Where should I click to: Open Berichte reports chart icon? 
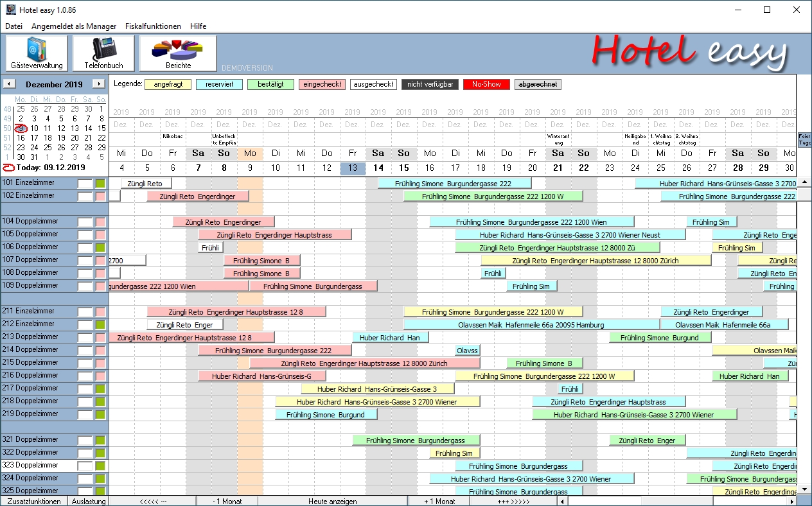(178, 53)
